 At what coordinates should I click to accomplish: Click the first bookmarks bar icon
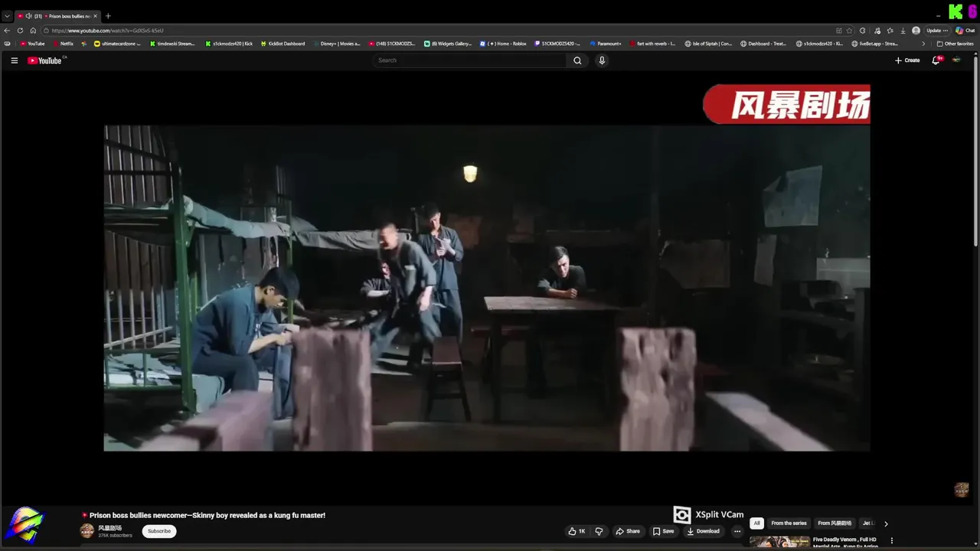[7, 44]
